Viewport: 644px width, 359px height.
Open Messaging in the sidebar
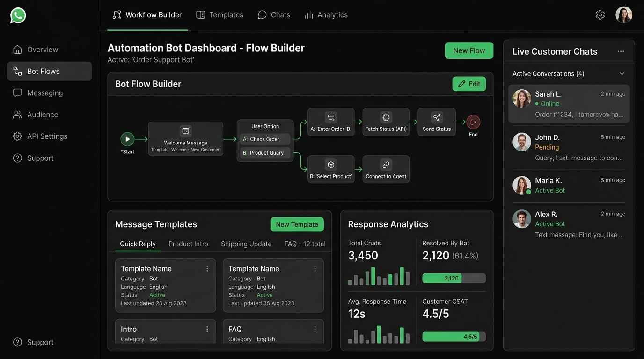[49, 93]
